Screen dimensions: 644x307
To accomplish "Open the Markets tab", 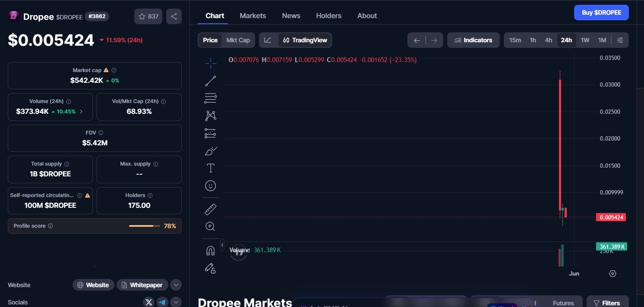I will [253, 16].
